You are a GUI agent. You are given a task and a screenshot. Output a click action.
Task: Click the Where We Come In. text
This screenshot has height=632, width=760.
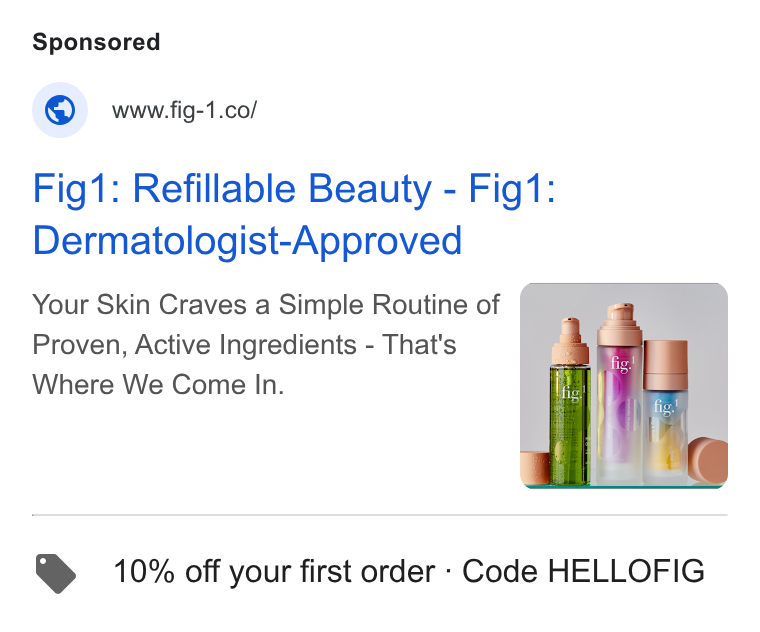click(158, 385)
